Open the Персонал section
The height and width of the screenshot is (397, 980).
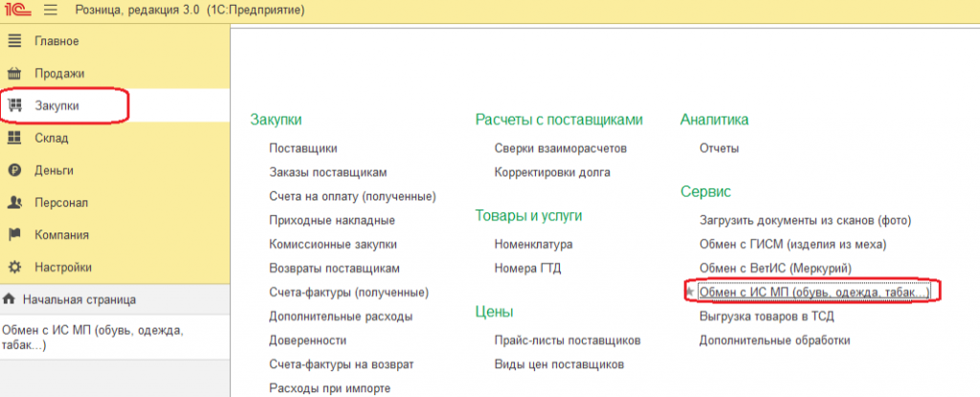115,203
